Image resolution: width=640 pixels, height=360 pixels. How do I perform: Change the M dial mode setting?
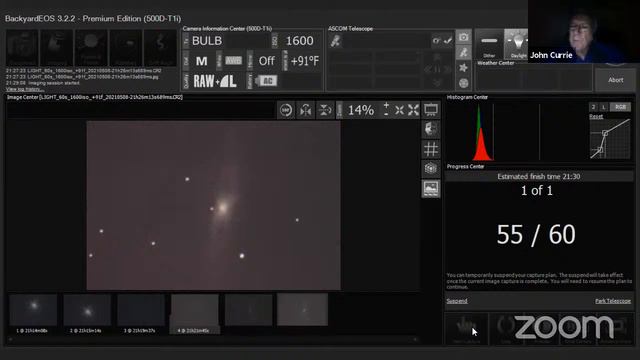point(202,61)
